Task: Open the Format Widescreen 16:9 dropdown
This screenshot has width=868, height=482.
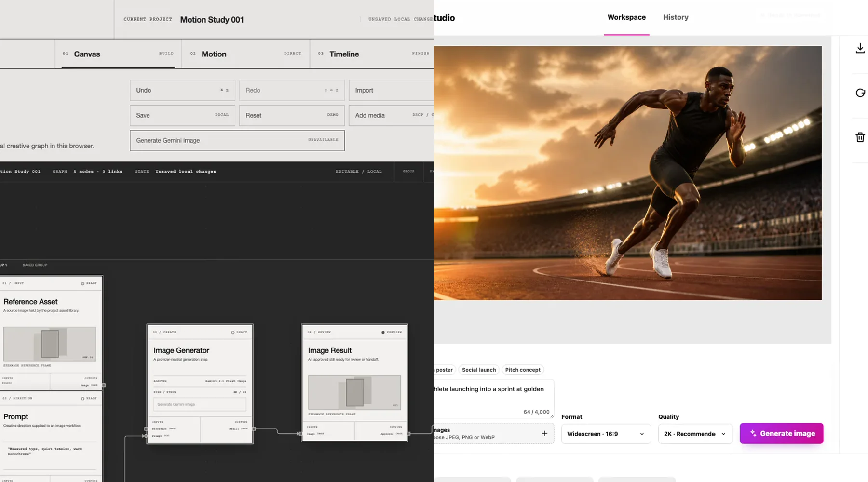Action: pos(606,434)
